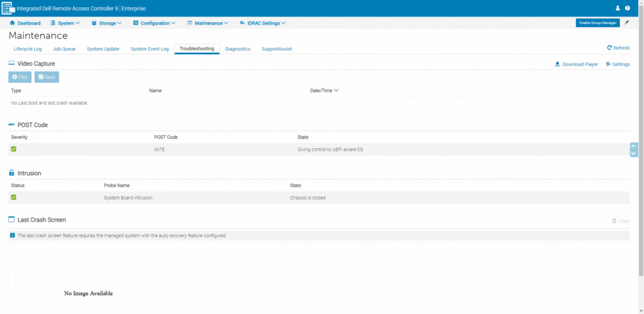Click the iDRAC server logo icon
Image resolution: width=644 pixels, height=314 pixels.
click(x=8, y=8)
